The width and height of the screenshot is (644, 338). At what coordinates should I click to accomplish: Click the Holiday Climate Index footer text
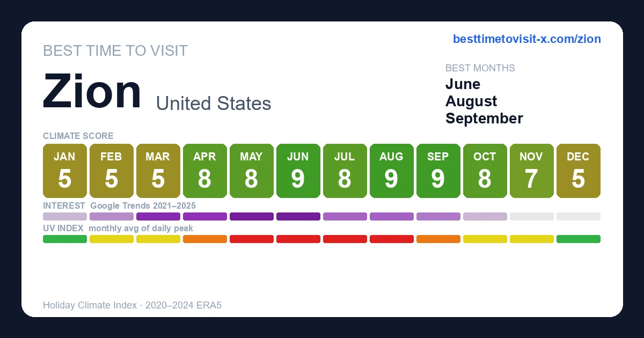(x=132, y=305)
